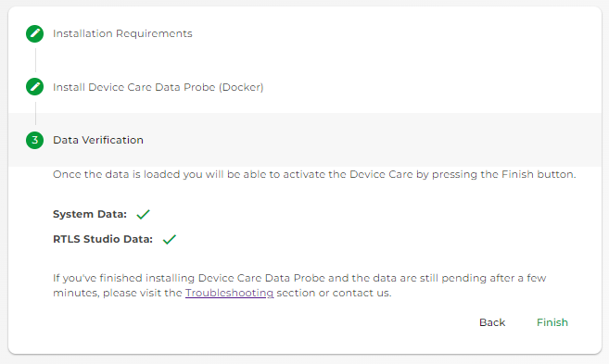Click the Back button

tap(492, 322)
